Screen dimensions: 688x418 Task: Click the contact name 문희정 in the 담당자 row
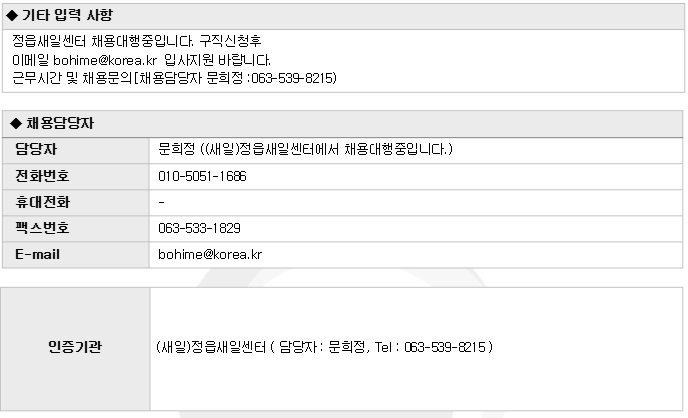[176, 149]
